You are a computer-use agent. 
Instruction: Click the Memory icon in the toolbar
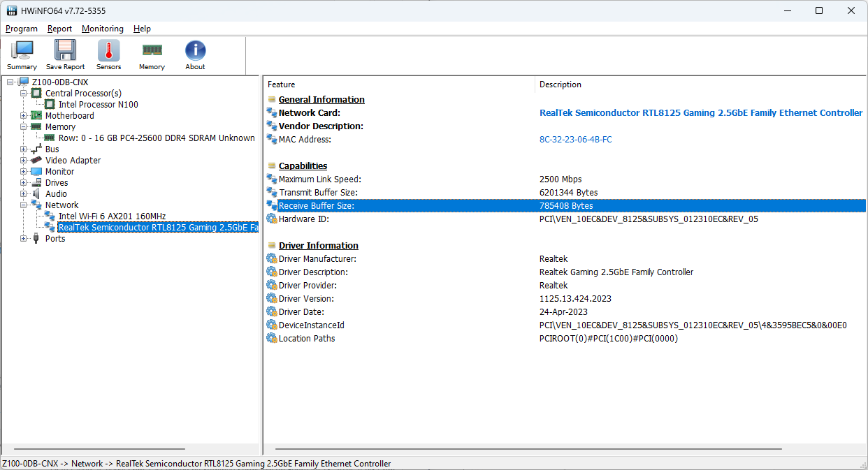152,50
